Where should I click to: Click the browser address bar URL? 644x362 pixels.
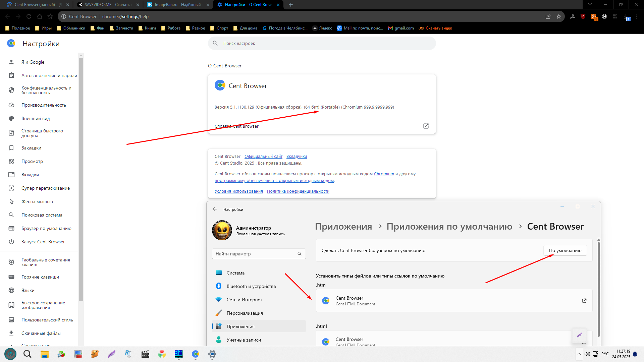tap(125, 16)
